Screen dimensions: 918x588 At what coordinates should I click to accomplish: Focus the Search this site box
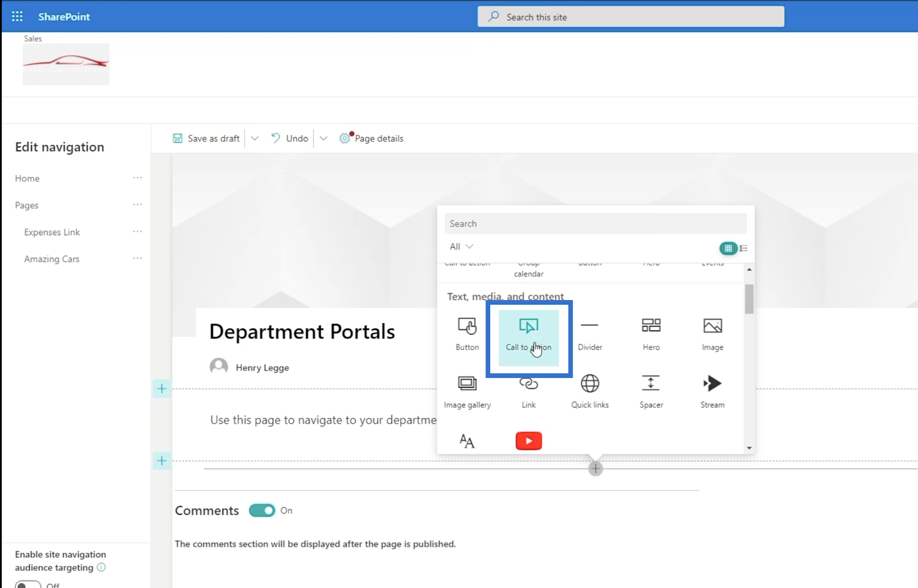[x=631, y=17]
